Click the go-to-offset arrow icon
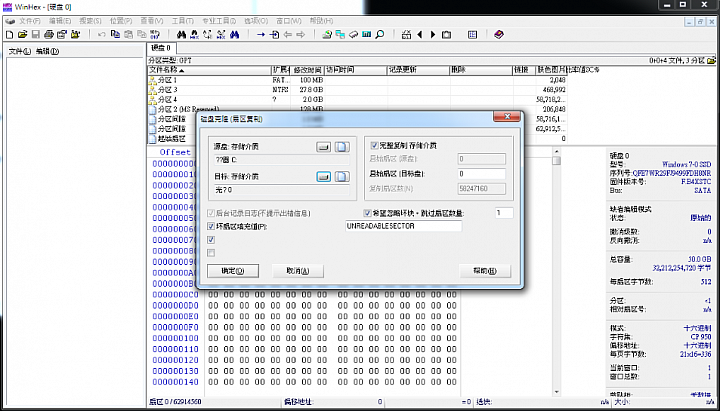 (x=262, y=34)
